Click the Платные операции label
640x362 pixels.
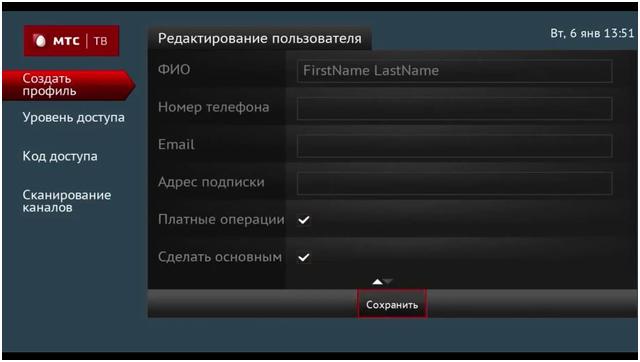(221, 220)
